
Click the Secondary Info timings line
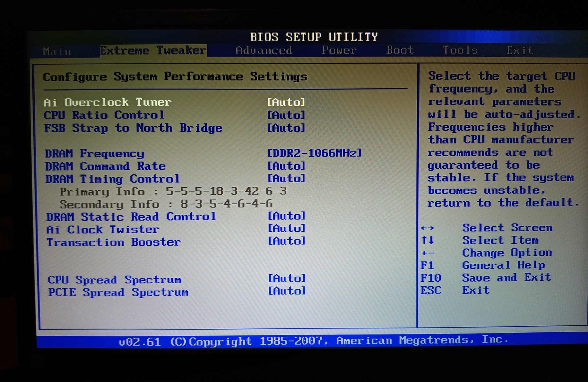[166, 204]
